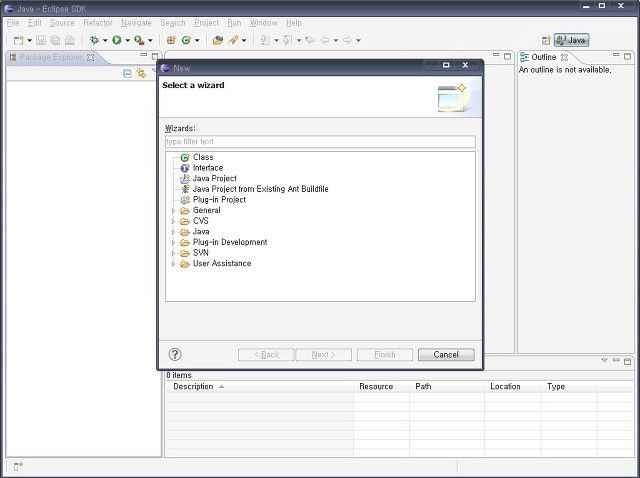Minimize the Package Explorer view

144,55
